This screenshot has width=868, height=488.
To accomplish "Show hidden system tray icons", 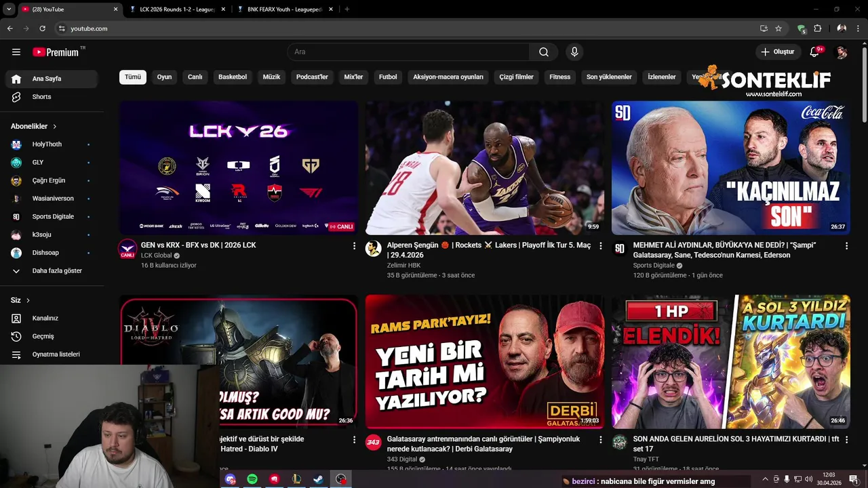I will [766, 479].
